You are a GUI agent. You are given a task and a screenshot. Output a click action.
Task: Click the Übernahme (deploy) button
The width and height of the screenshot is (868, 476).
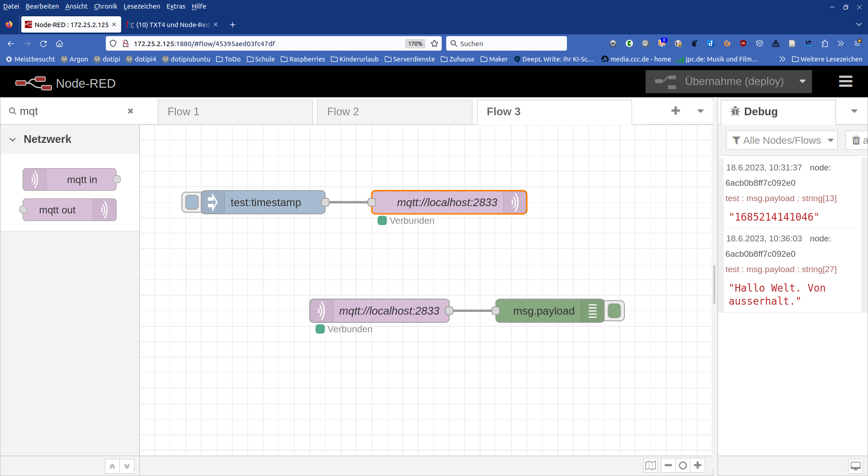click(x=720, y=81)
